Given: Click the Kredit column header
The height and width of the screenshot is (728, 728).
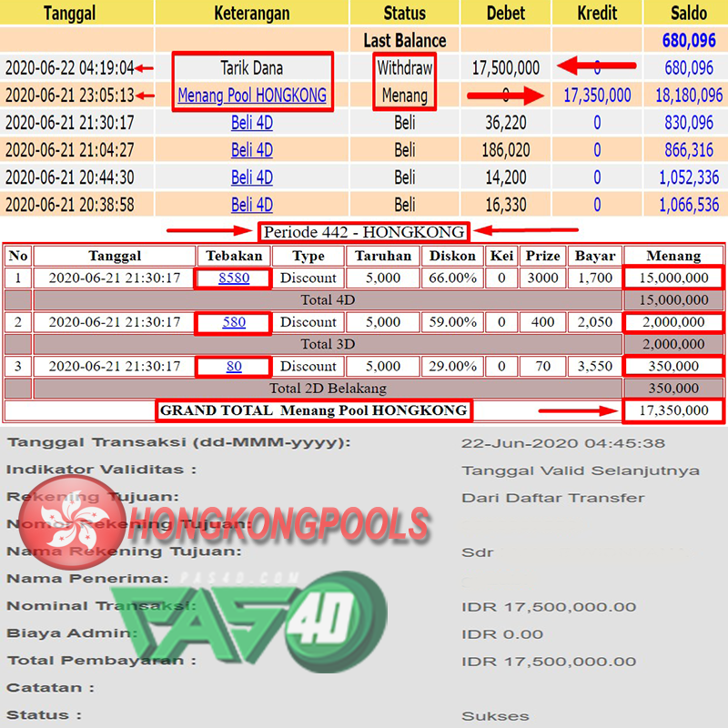Looking at the screenshot, I should click(x=597, y=13).
